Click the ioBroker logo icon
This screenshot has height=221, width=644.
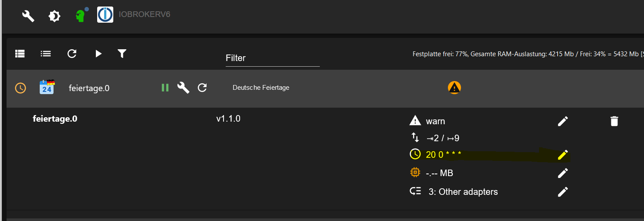click(105, 14)
